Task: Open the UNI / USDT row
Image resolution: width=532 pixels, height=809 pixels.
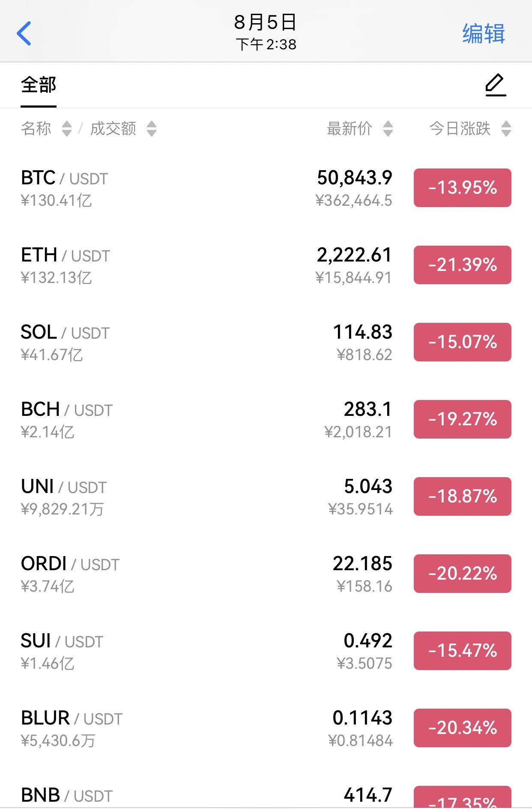Action: click(266, 496)
